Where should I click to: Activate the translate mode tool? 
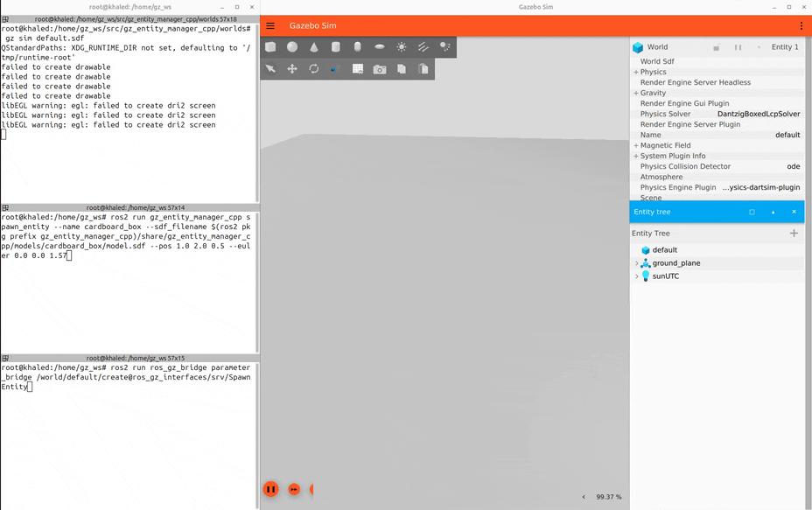[x=292, y=69]
